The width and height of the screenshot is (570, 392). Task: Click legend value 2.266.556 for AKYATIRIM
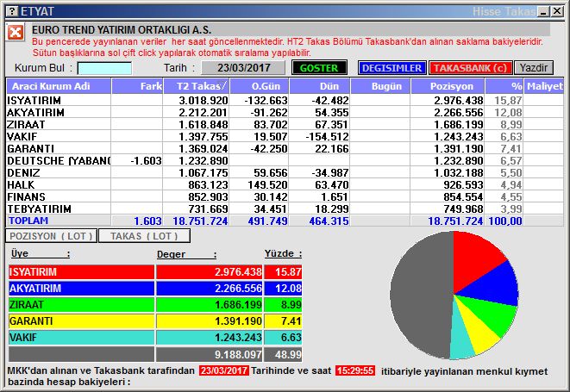(x=238, y=288)
